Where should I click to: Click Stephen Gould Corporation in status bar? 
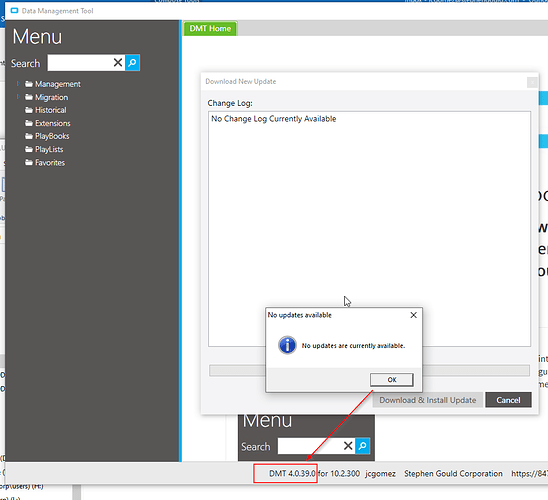click(453, 474)
